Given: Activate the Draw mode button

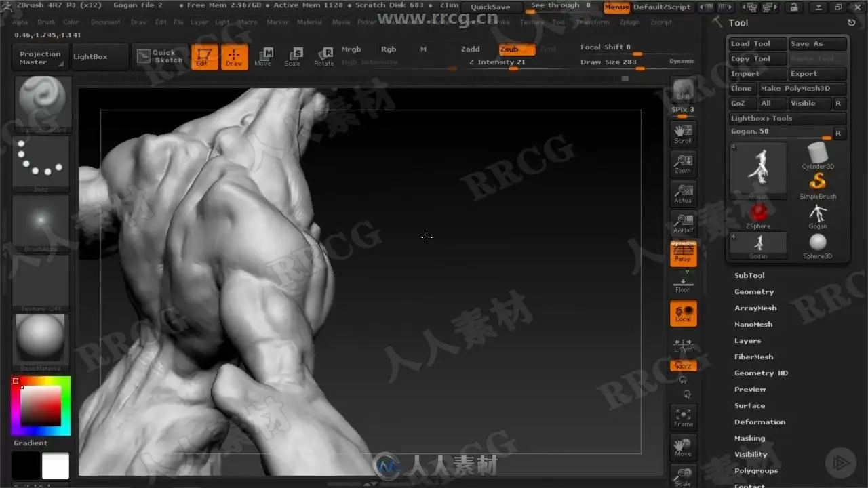Looking at the screenshot, I should (234, 58).
